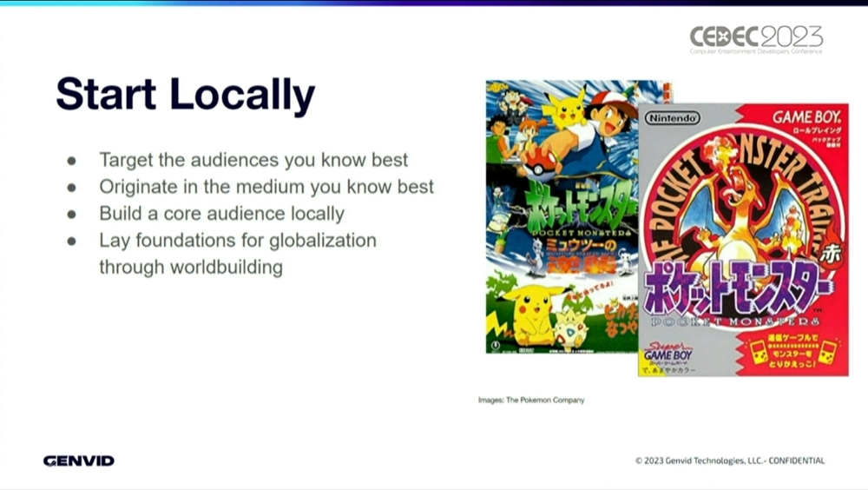This screenshot has width=868, height=490.
Task: Select the 'Start Locally' slide title
Action: pos(186,95)
